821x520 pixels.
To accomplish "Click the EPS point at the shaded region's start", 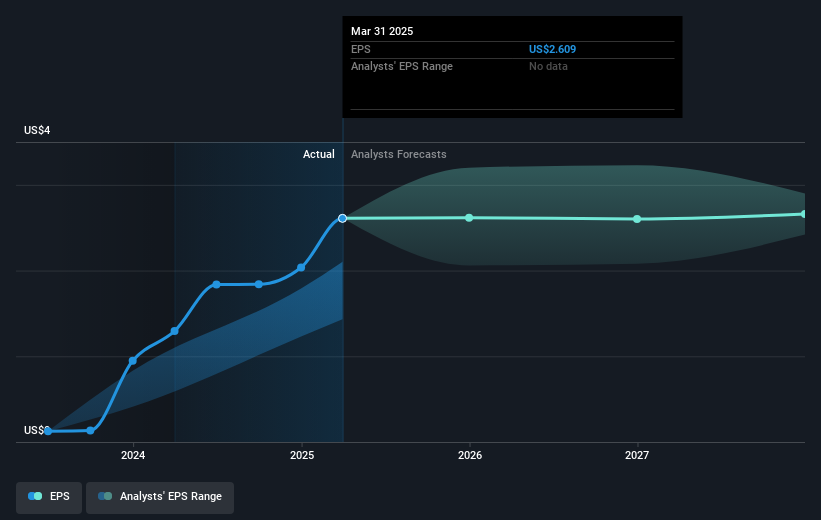I will point(175,331).
